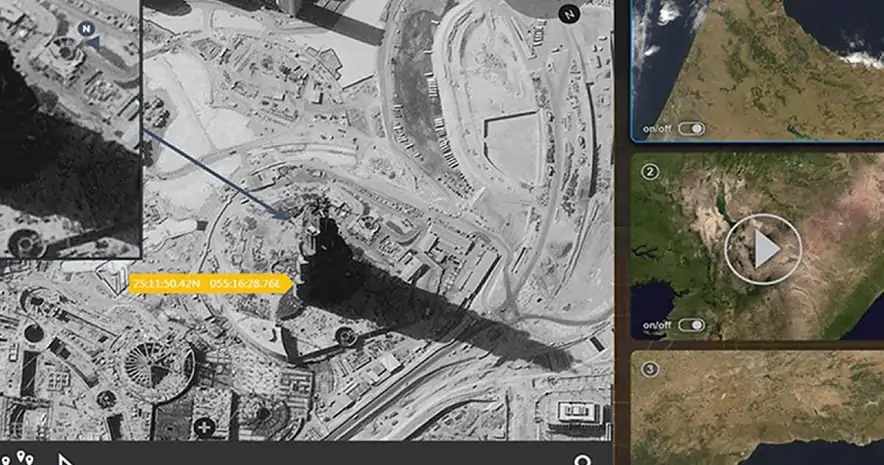The height and width of the screenshot is (465, 884).
Task: Select the layer 3 terrain thumbnail
Action: (757, 408)
